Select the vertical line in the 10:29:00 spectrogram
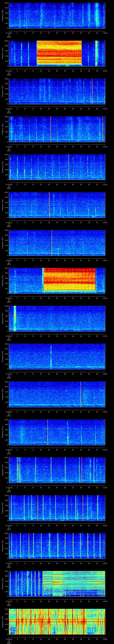The image size is (114, 644). [48, 432]
